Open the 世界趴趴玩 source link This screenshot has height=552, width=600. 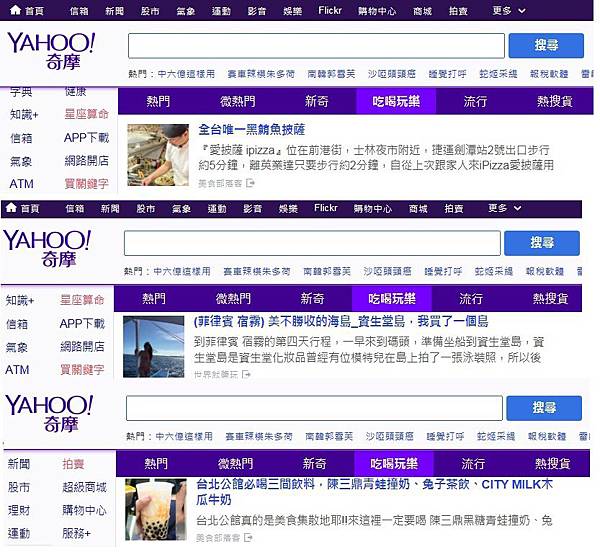pos(216,374)
